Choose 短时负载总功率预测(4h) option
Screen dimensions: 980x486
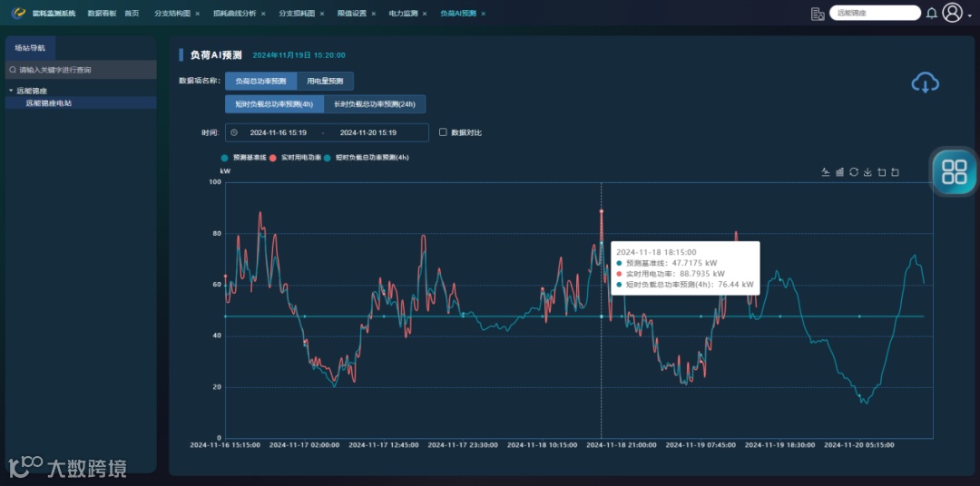[274, 104]
